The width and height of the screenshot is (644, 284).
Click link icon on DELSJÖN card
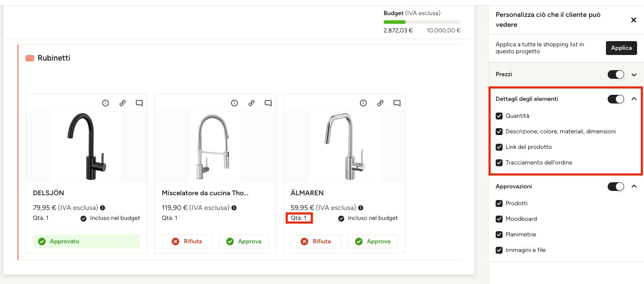coord(122,103)
